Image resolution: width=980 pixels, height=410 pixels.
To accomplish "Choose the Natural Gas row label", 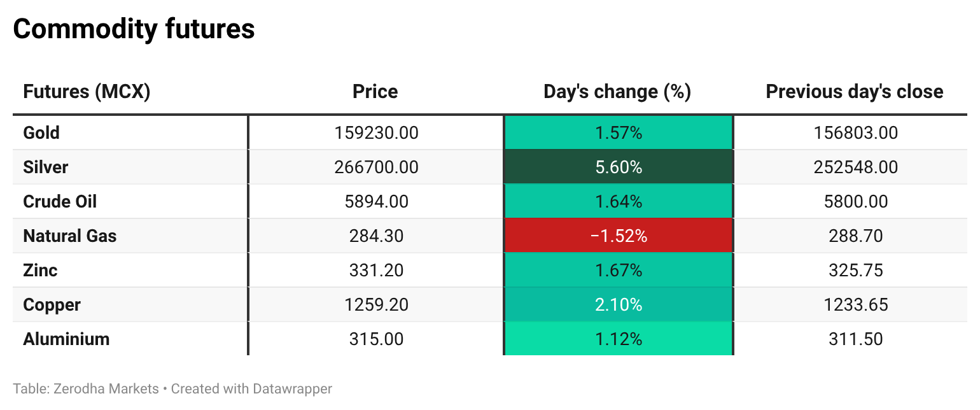I will click(70, 236).
